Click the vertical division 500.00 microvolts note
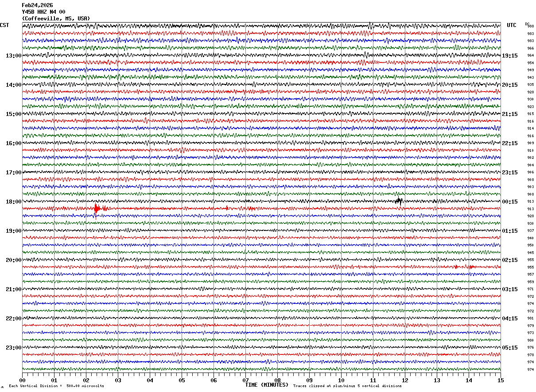Image resolution: width=536 pixels, height=392 pixels. (x=56, y=386)
